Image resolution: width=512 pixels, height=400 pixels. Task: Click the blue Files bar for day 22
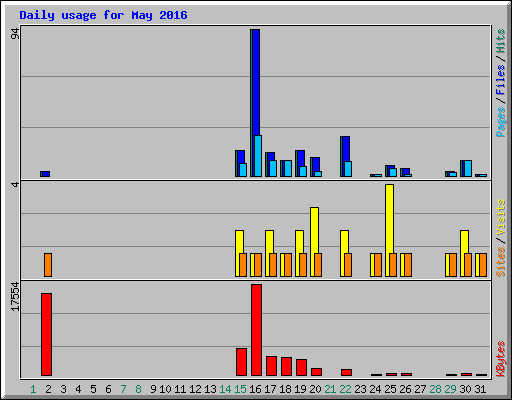point(346,149)
